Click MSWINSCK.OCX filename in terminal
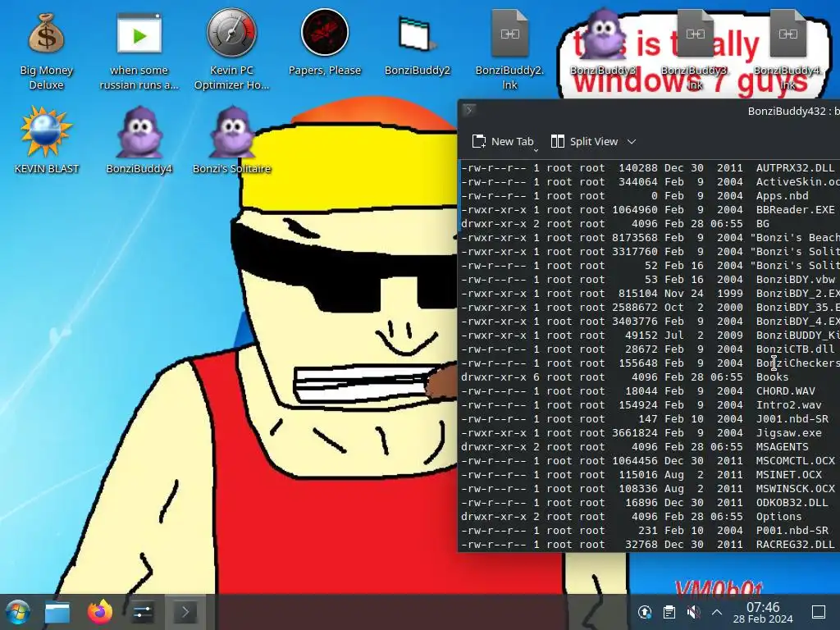This screenshot has height=630, width=840. click(795, 488)
